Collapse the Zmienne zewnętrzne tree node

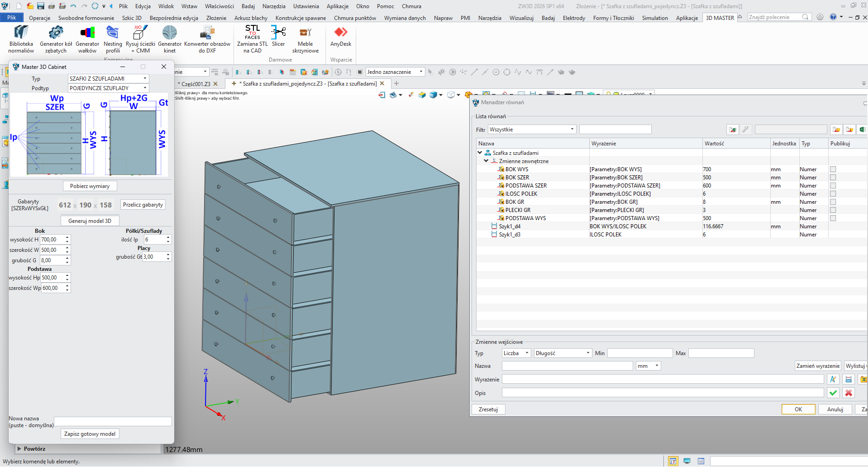coord(486,161)
